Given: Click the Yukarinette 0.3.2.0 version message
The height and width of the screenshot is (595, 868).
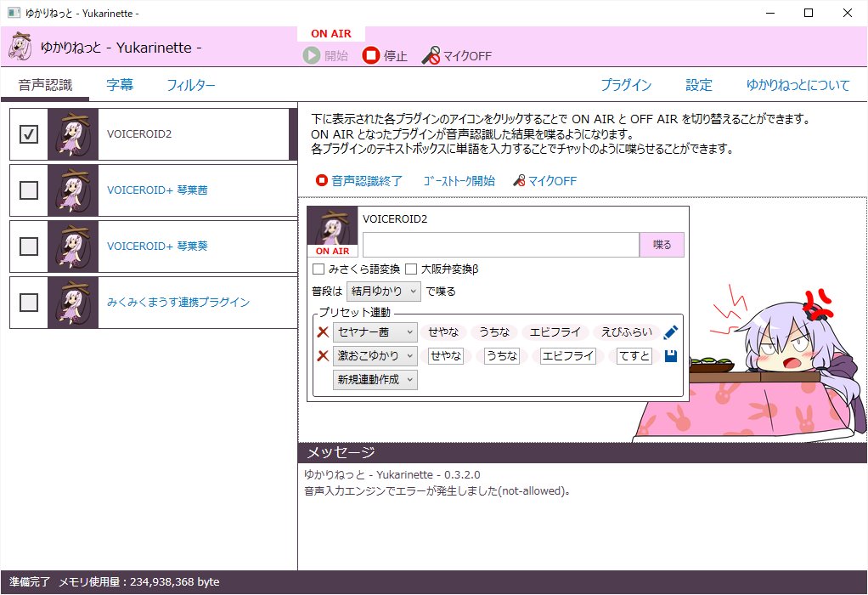Looking at the screenshot, I should pyautogui.click(x=392, y=475).
